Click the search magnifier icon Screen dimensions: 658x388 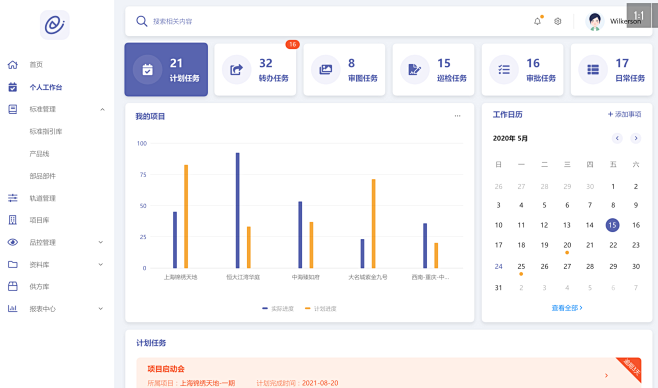coord(141,21)
